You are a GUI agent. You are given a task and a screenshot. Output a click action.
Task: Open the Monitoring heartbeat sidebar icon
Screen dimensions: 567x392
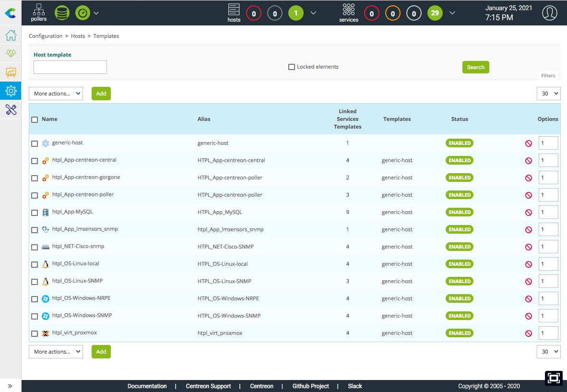pyautogui.click(x=11, y=53)
